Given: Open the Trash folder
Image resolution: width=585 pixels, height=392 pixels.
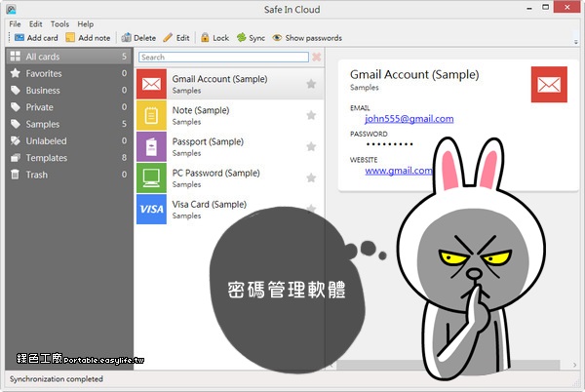Looking at the screenshot, I should 69,175.
